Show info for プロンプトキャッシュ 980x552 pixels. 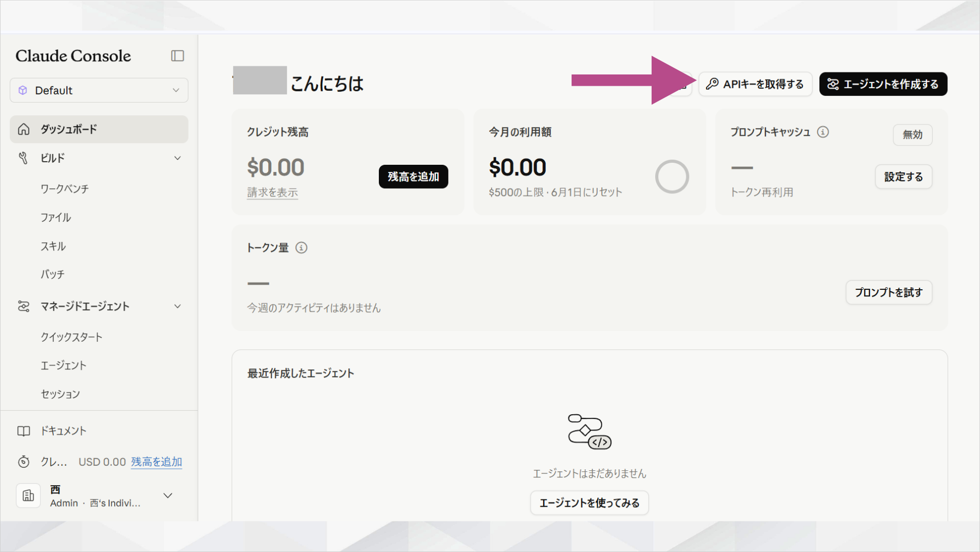(x=823, y=132)
